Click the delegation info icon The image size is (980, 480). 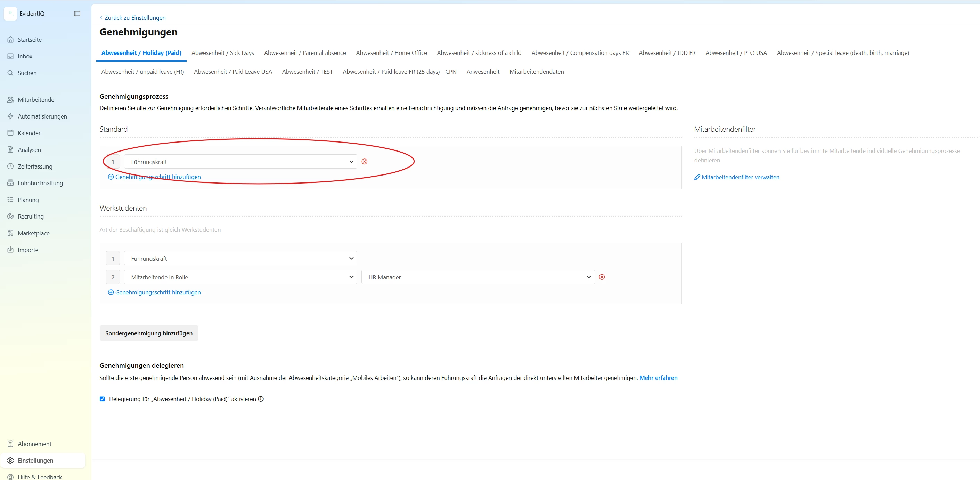261,399
